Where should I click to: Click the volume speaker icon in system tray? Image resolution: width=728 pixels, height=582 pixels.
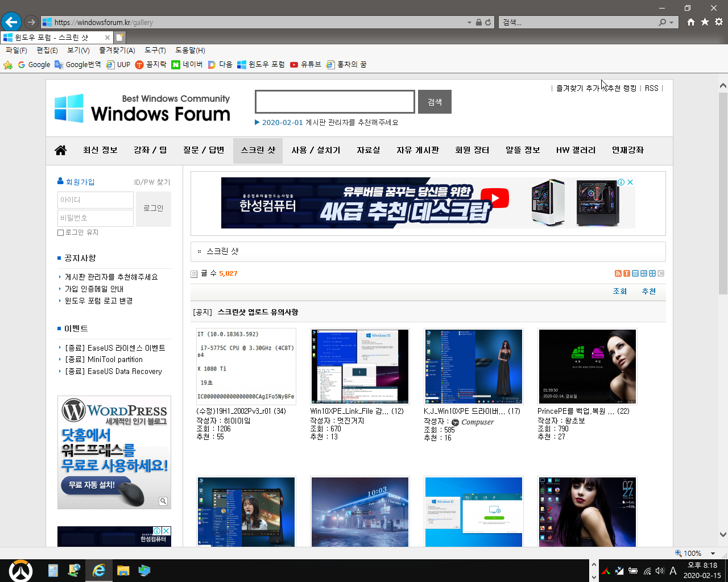pyautogui.click(x=660, y=571)
